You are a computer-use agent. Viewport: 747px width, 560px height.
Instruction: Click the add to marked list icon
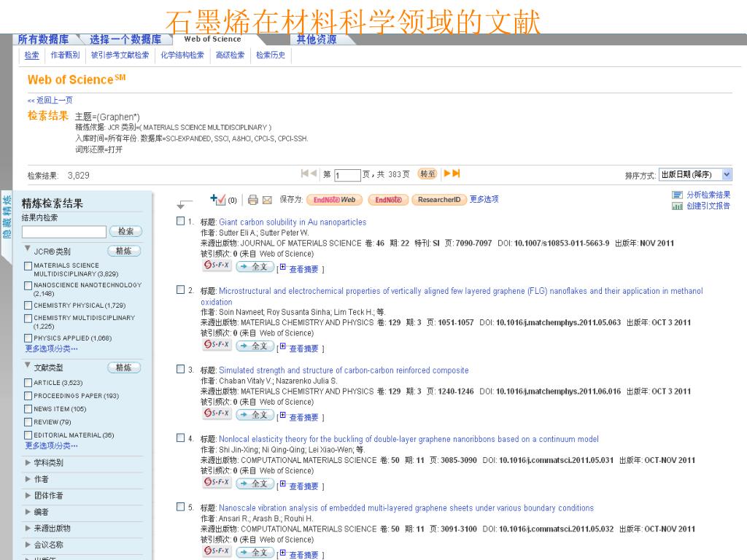217,200
